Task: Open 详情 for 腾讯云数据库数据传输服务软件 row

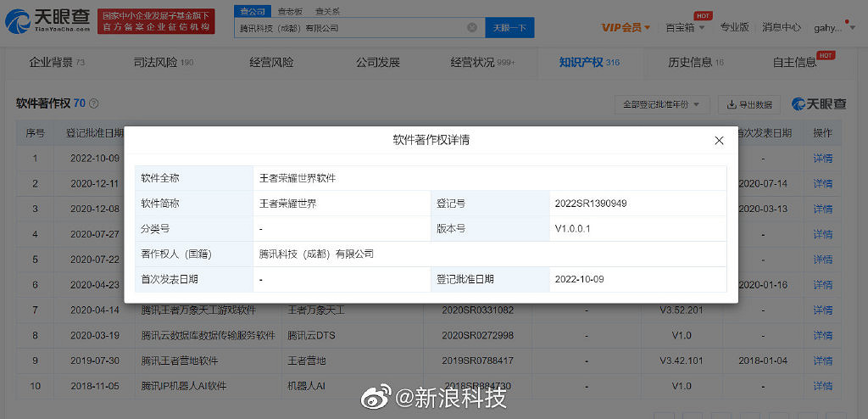Action: pyautogui.click(x=822, y=335)
